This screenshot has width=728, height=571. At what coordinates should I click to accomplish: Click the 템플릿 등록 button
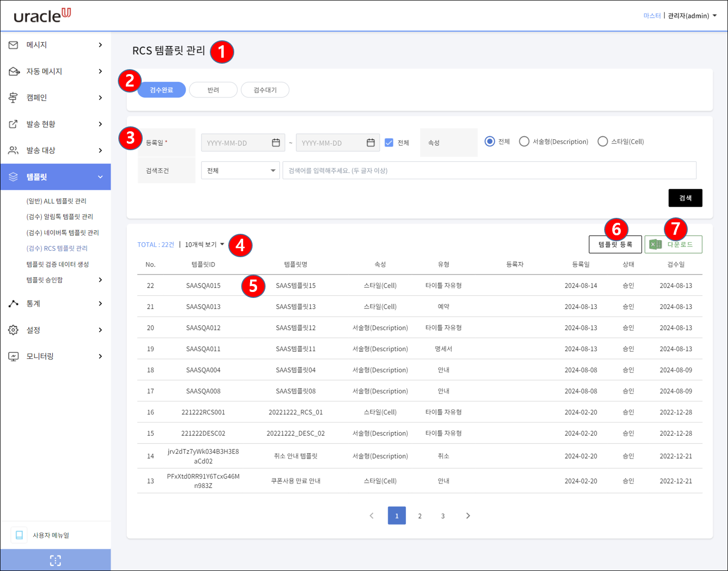coord(615,244)
